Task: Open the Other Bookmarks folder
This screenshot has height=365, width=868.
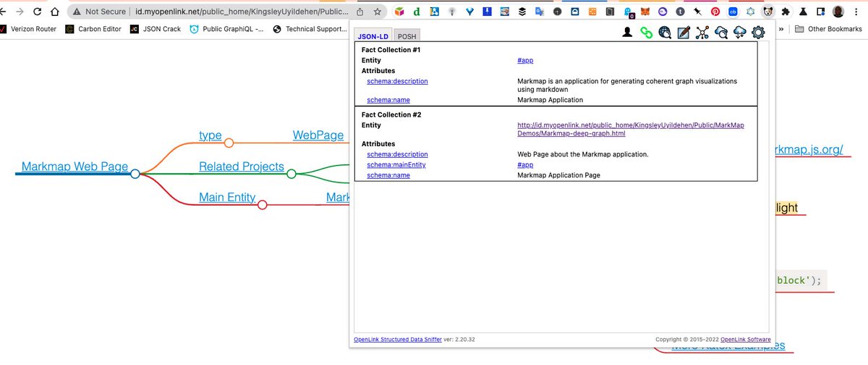Action: 828,29
